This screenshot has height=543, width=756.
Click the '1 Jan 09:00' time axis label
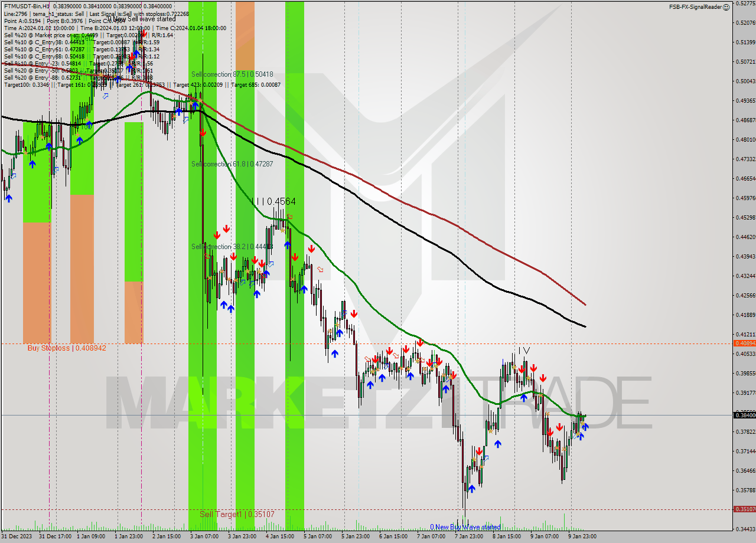point(91,537)
